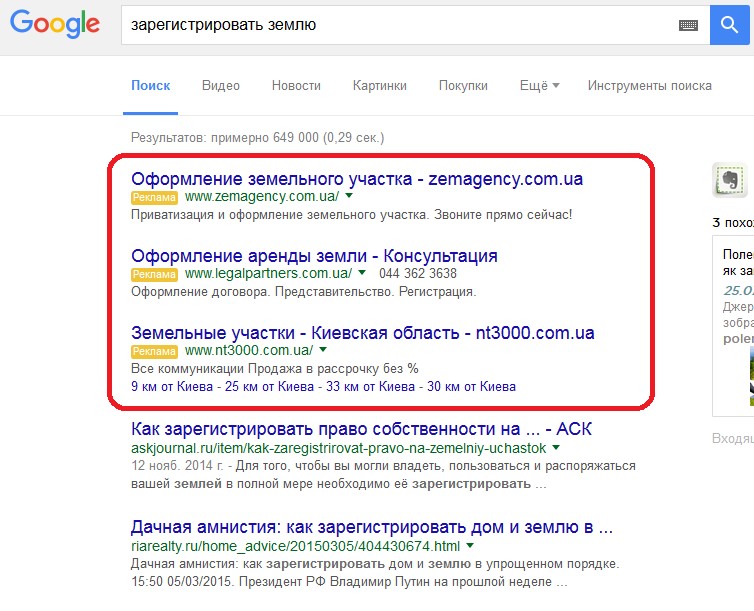Expand arrow next to www.legalpartners.com.ua/
The image size is (754, 611).
coord(362,273)
